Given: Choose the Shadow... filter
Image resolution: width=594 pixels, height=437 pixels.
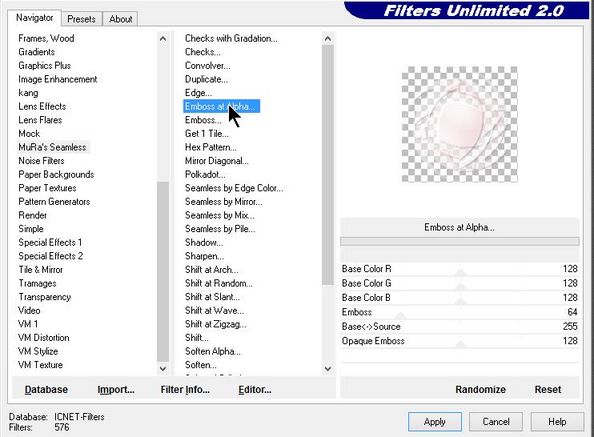Looking at the screenshot, I should [x=204, y=242].
